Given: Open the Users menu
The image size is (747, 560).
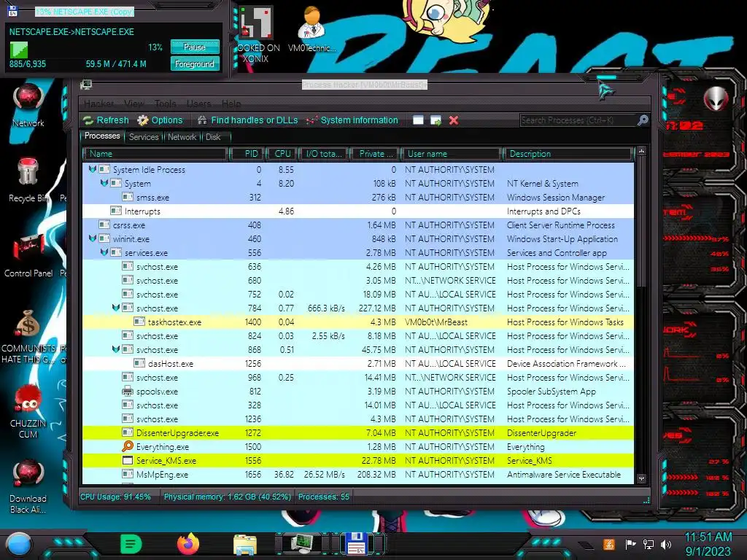Looking at the screenshot, I should (198, 104).
